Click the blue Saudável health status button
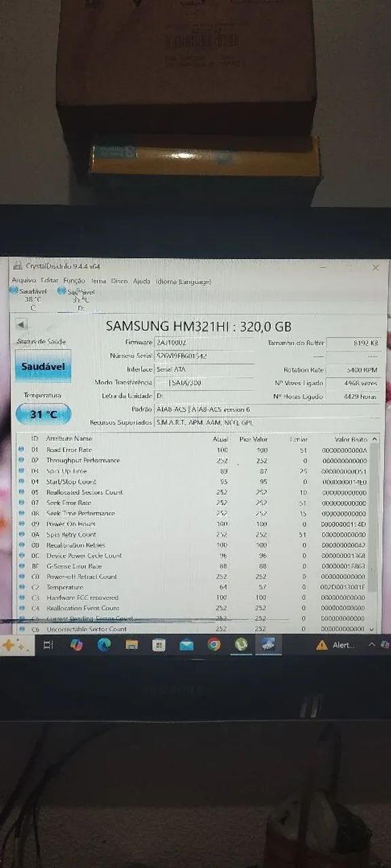The width and height of the screenshot is (391, 868). (x=43, y=366)
